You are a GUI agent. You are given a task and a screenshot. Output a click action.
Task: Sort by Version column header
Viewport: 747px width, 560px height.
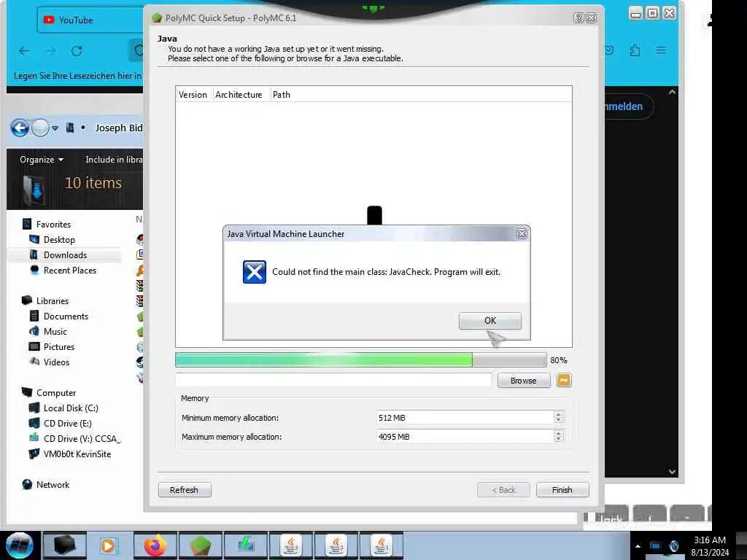tap(193, 94)
